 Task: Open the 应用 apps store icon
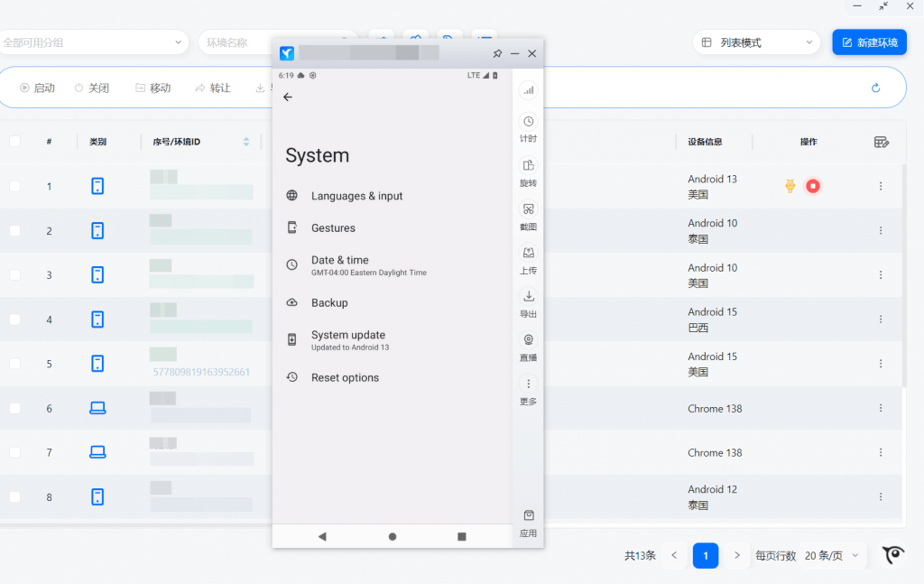pos(529,515)
